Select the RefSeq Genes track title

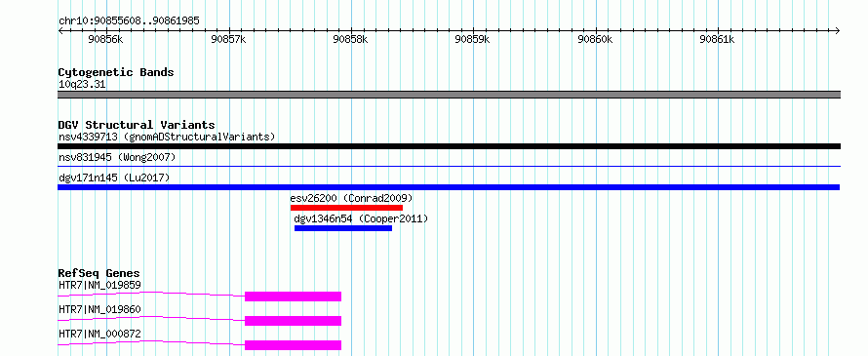pos(99,273)
